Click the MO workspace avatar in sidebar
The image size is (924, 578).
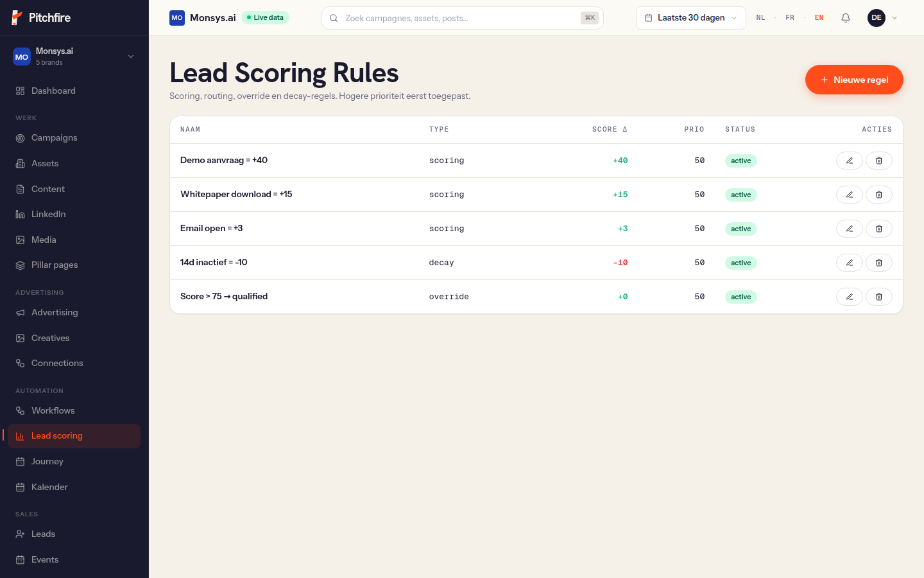[x=22, y=57]
